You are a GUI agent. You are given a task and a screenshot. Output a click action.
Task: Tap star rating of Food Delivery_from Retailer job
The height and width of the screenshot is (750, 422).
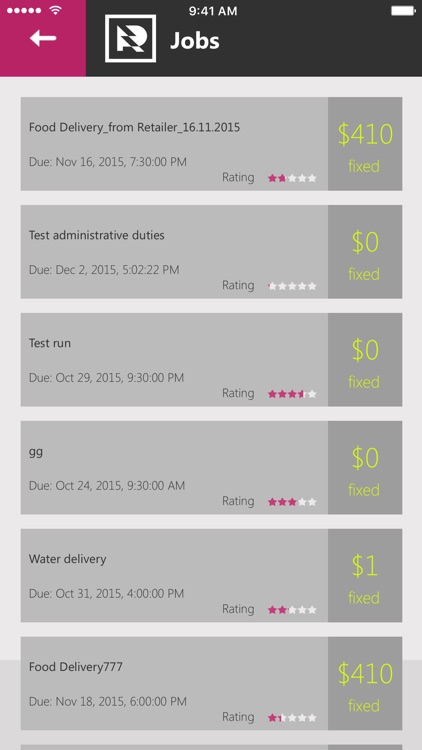click(x=292, y=178)
